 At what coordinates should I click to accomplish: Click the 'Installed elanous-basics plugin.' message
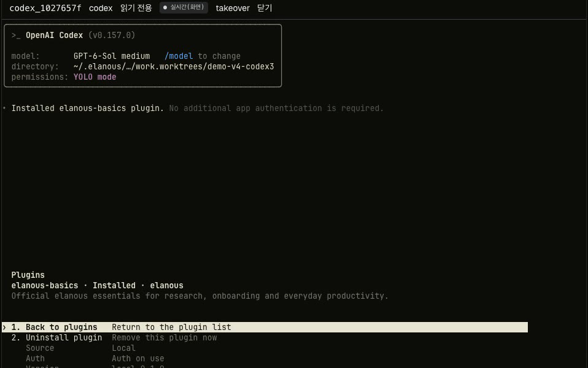pos(87,109)
